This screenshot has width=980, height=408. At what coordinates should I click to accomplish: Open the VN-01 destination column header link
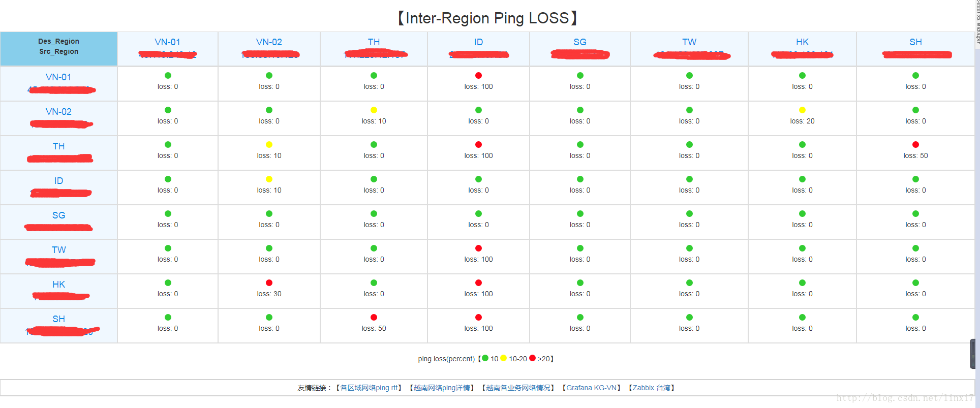pos(167,42)
